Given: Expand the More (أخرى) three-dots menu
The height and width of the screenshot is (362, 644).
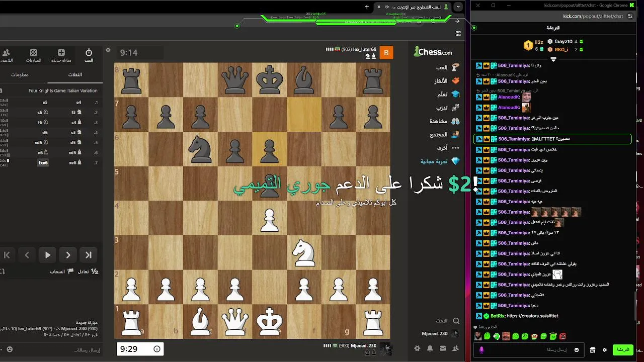Looking at the screenshot, I should pos(448,148).
